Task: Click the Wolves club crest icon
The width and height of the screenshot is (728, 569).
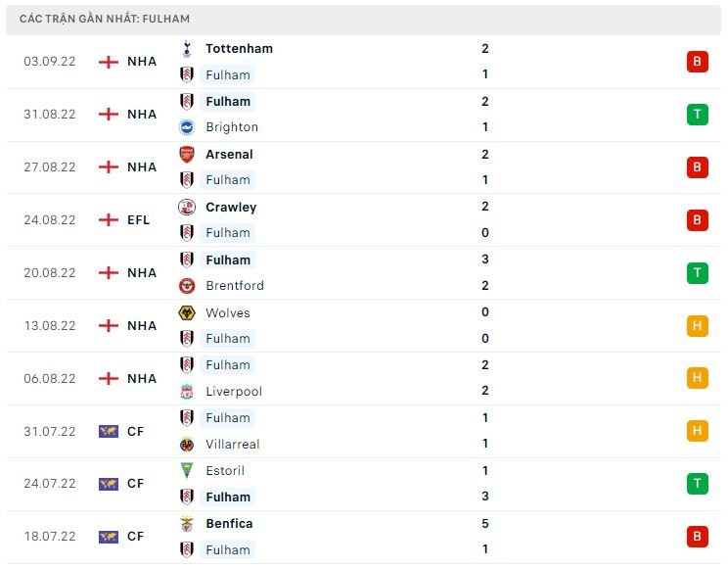Action: pos(186,312)
